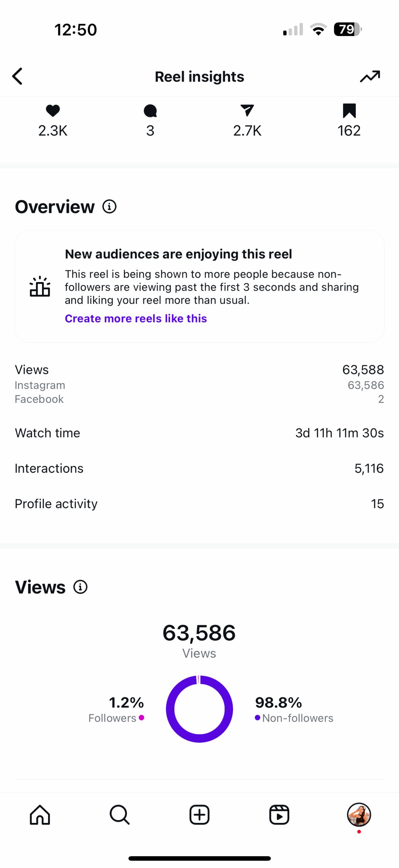Screen dimensions: 399x868
Task: Tap the saves bookmark icon
Action: point(349,111)
